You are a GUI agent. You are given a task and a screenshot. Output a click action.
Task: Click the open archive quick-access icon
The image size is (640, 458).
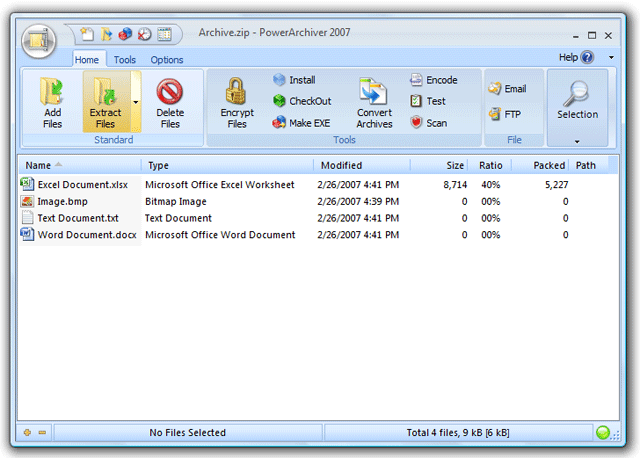[106, 34]
